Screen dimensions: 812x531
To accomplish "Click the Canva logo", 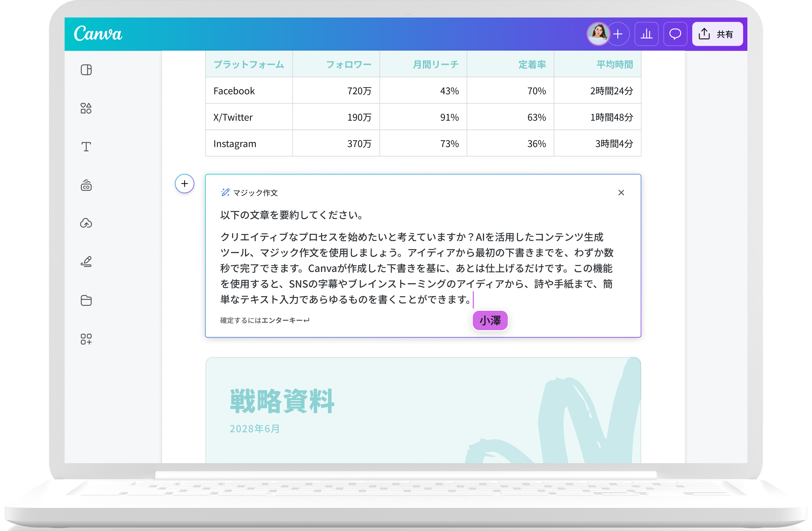I will coord(98,33).
